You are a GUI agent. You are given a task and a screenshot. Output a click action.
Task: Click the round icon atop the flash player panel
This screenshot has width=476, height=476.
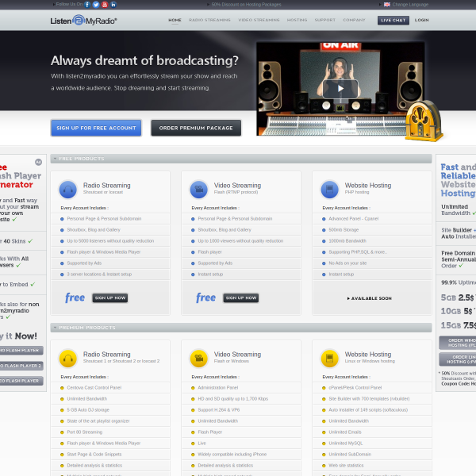click(x=38, y=162)
